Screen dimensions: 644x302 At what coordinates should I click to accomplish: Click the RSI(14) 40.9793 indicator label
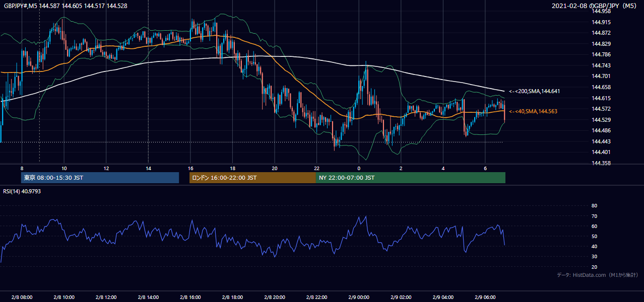pyautogui.click(x=22, y=191)
